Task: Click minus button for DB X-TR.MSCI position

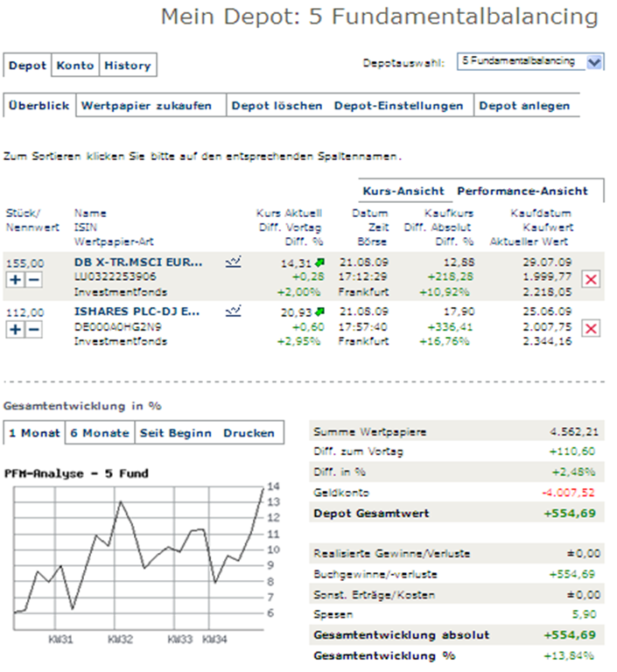Action: point(33,280)
